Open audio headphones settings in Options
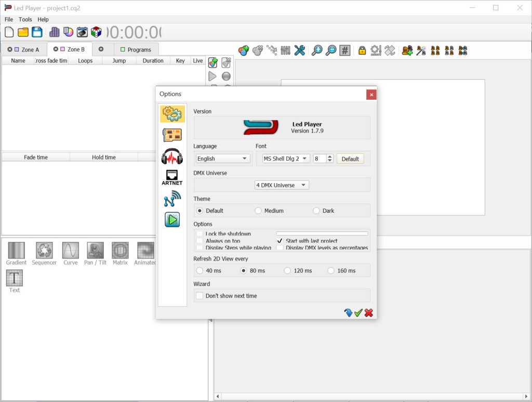 coord(172,156)
